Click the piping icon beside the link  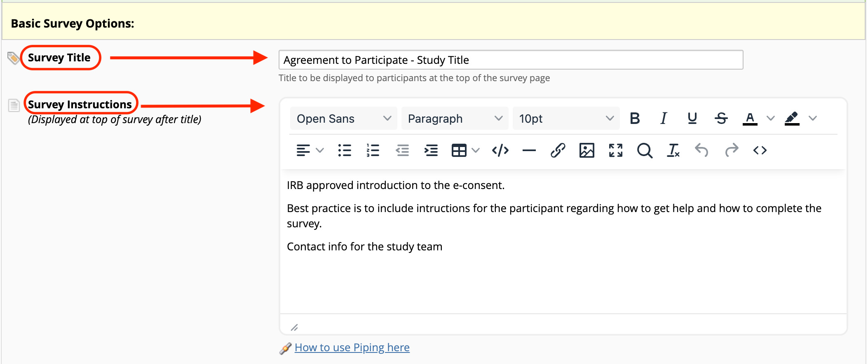pyautogui.click(x=285, y=348)
